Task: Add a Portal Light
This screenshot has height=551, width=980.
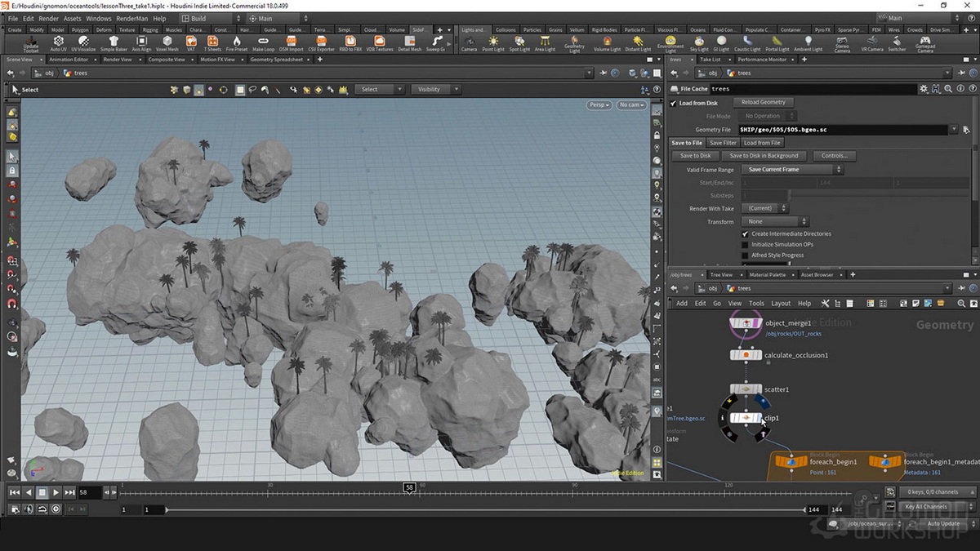Action: (x=777, y=43)
